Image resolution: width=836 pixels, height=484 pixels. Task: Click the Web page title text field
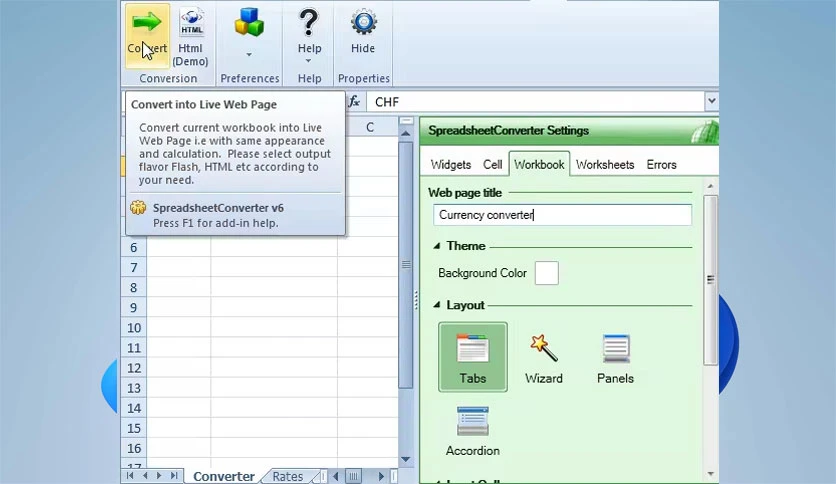[562, 215]
